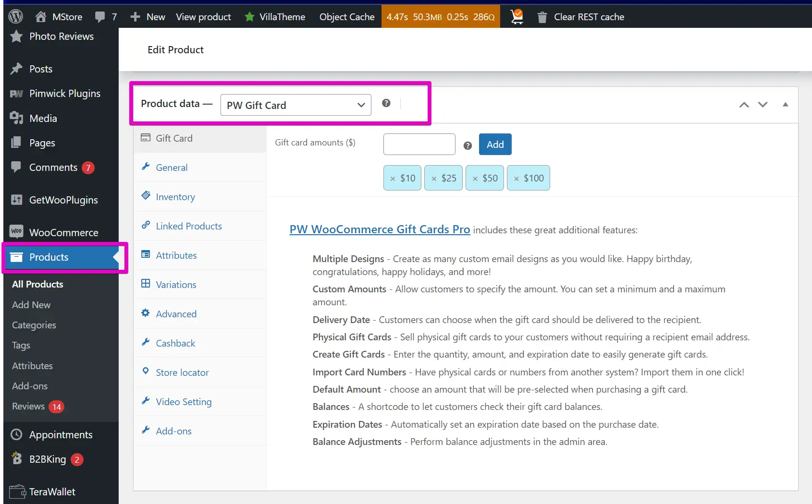Viewport: 812px width, 504px height.
Task: Open the Product data type dropdown
Action: (295, 105)
